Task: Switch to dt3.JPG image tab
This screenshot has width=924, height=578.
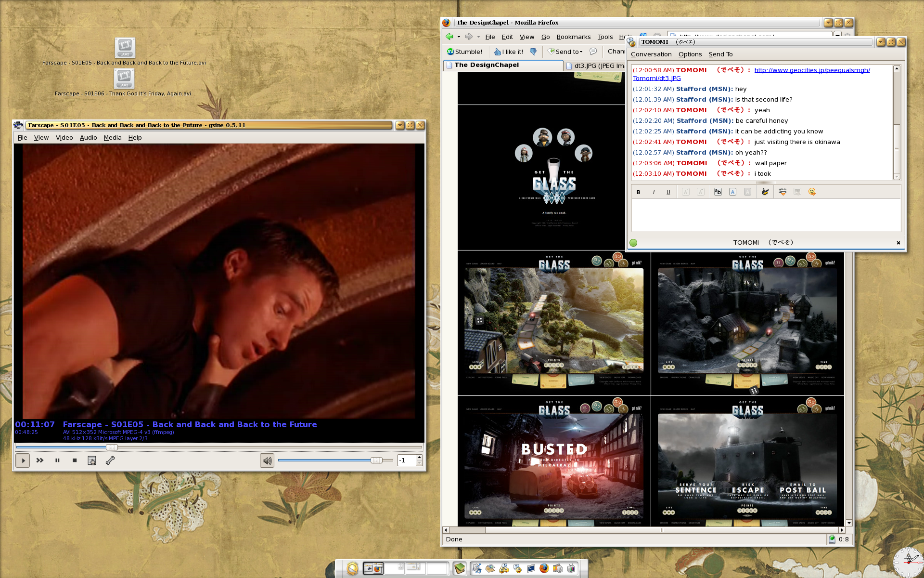Action: coord(595,66)
